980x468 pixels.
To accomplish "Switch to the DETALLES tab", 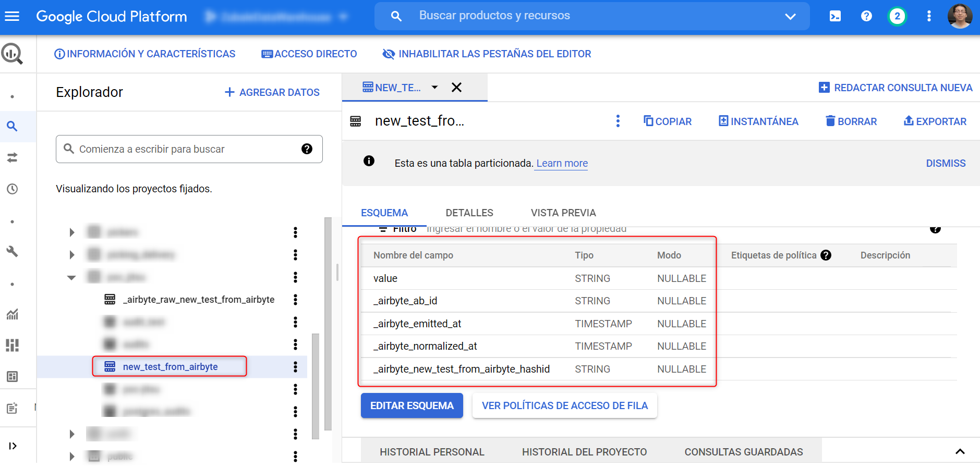I will pos(469,213).
